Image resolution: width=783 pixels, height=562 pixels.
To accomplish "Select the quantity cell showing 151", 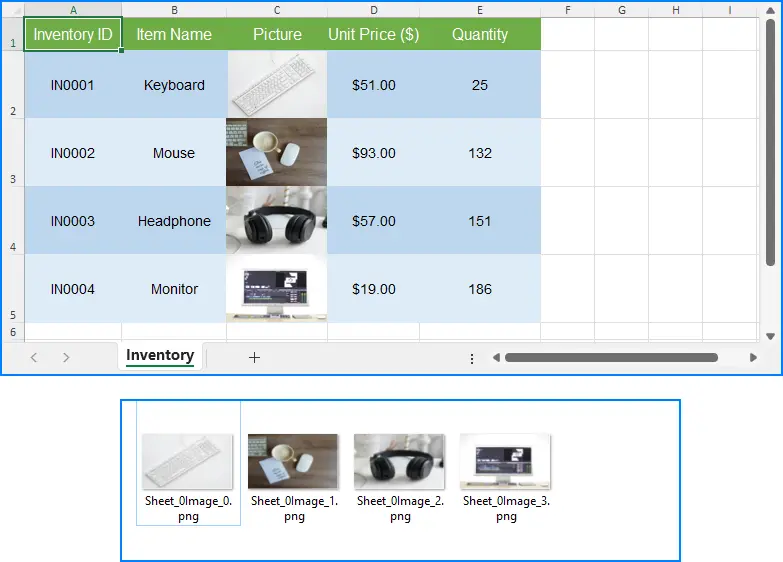I will (480, 221).
